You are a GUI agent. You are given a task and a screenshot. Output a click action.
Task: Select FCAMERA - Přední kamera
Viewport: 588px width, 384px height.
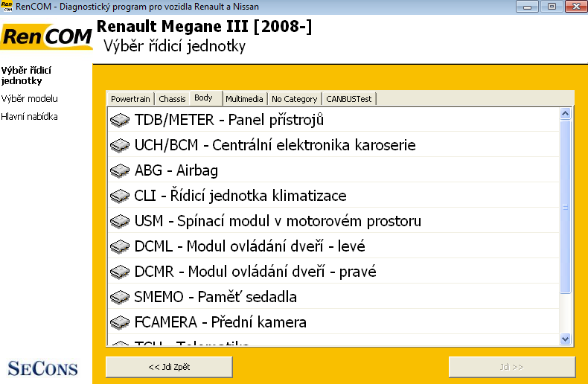333,322
